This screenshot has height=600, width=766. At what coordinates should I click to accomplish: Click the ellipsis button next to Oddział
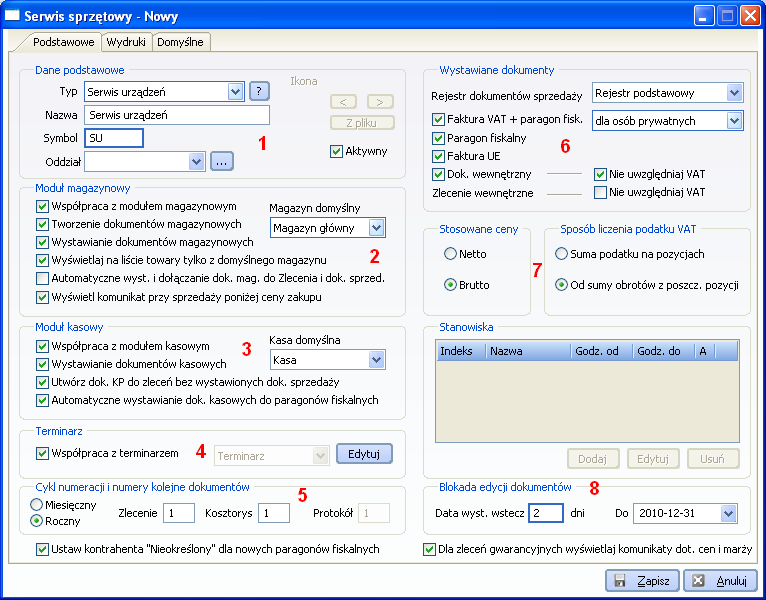click(222, 161)
